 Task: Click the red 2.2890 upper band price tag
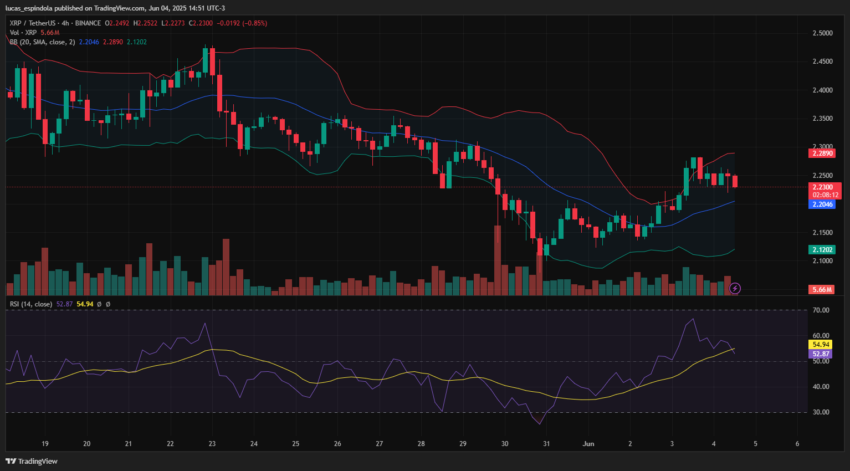pyautogui.click(x=822, y=153)
